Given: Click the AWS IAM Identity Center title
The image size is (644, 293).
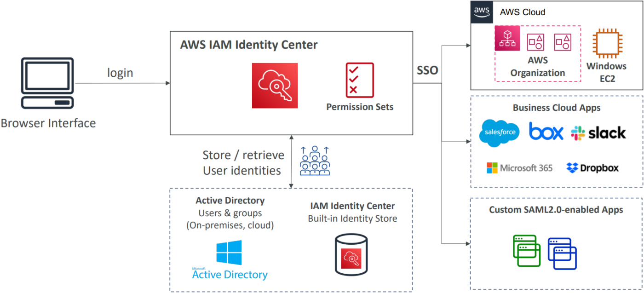Looking at the screenshot, I should [x=248, y=45].
